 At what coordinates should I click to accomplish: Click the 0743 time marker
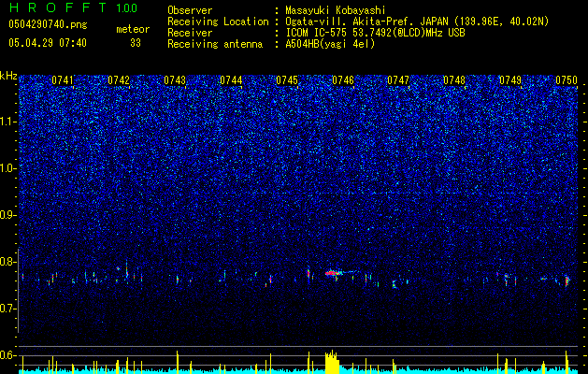coord(175,80)
